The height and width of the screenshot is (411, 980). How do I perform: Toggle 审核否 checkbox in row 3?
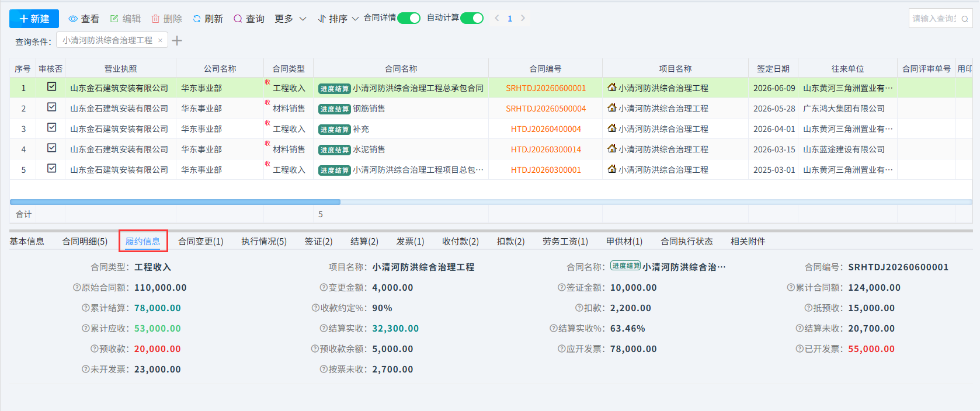click(x=52, y=127)
